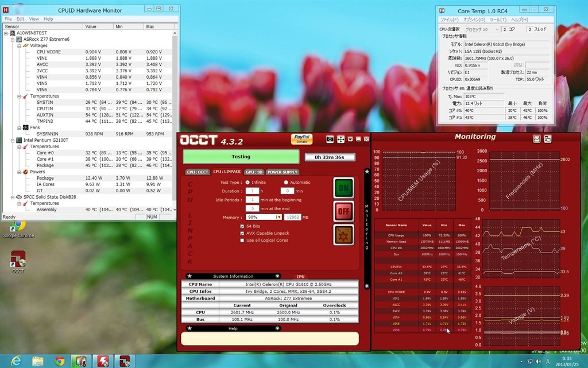Open the Memory percentage dropdown in OCCT
The image size is (588, 368).
click(278, 218)
